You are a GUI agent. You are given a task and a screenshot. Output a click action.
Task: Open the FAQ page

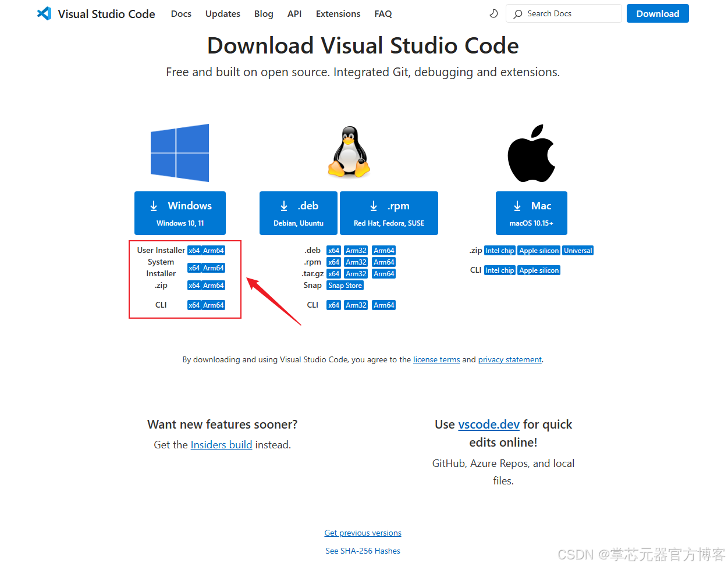click(x=383, y=13)
